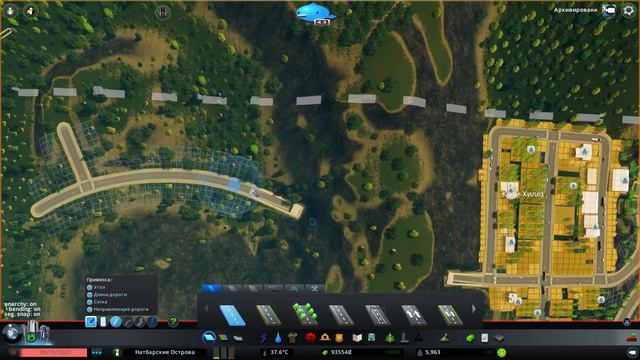Click the city name 'Натбарские Острова'
The height and width of the screenshot is (360, 640).
click(165, 352)
